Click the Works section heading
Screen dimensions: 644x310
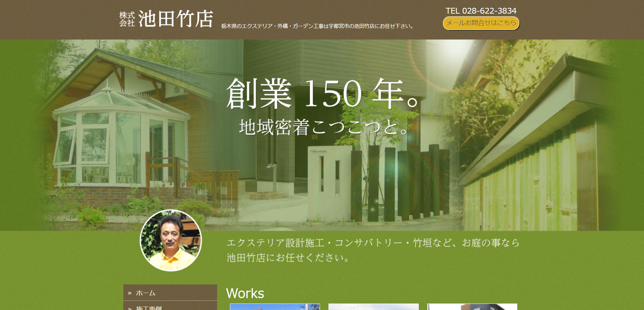[245, 293]
